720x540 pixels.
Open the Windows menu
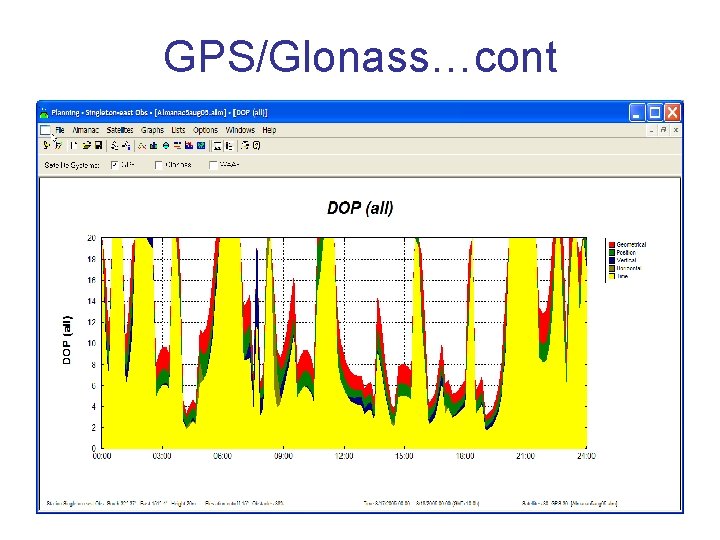[240, 130]
